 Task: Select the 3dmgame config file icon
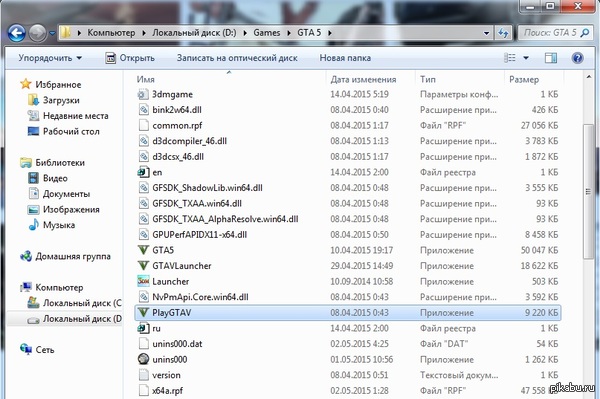143,94
